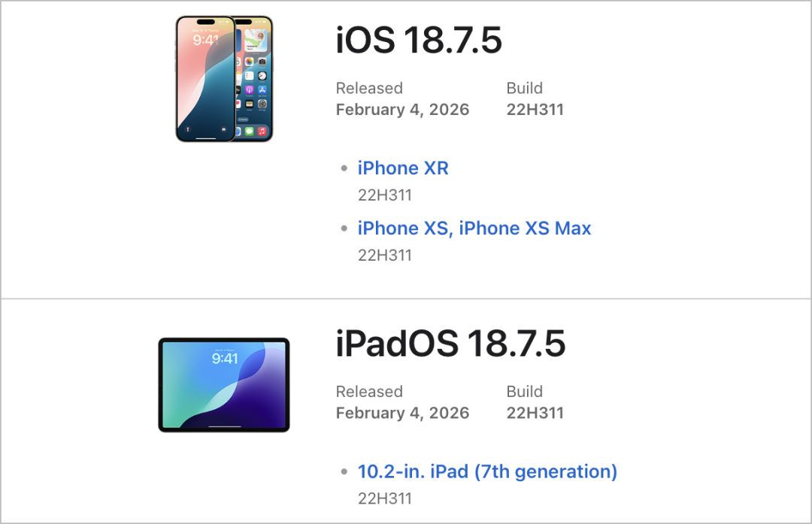Click the iPad product thumbnail image
The width and height of the screenshot is (812, 524).
coord(224,384)
